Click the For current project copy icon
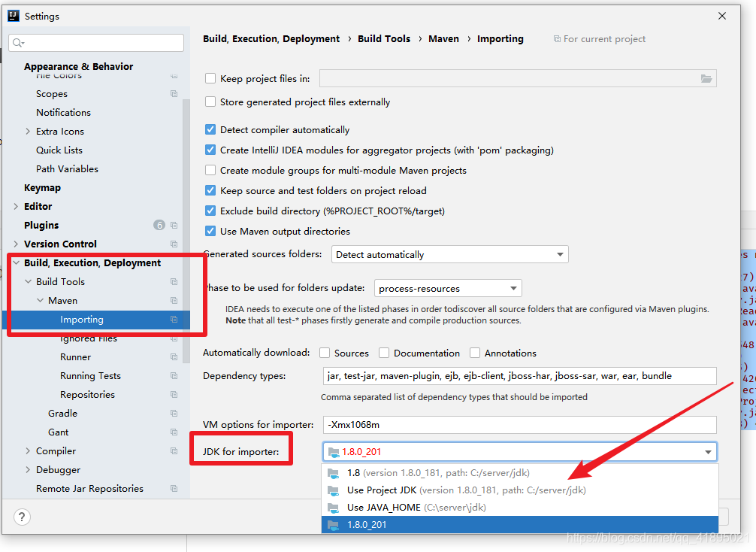The width and height of the screenshot is (756, 552). click(x=557, y=39)
